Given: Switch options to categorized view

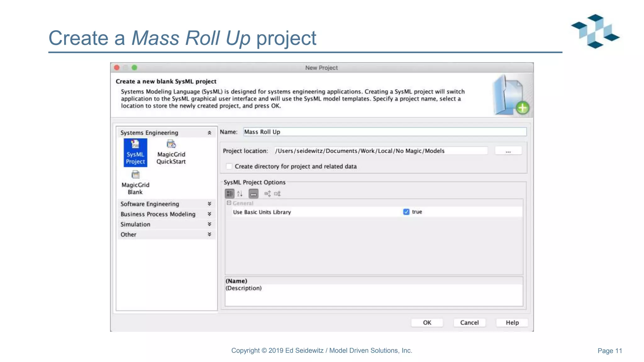Looking at the screenshot, I should click(x=230, y=194).
